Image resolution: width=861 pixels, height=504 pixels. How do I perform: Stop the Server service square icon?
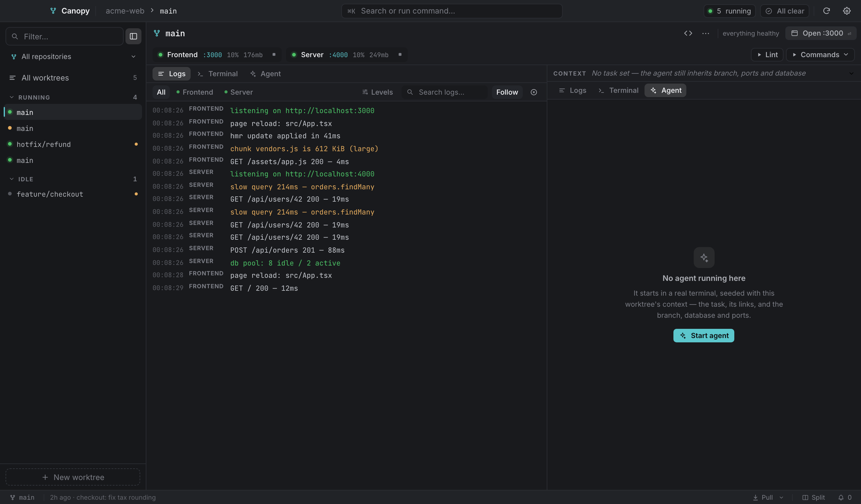(x=400, y=55)
